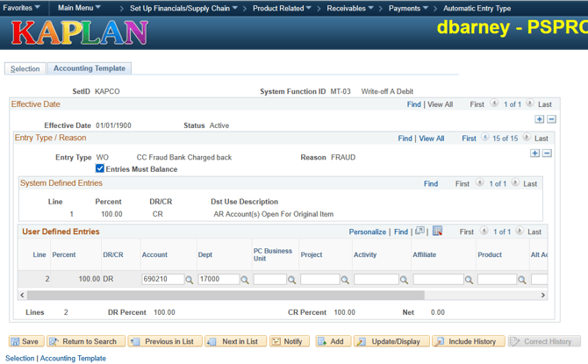Click the Personalize link in User Defined Entries
588x364 pixels.
(367, 232)
